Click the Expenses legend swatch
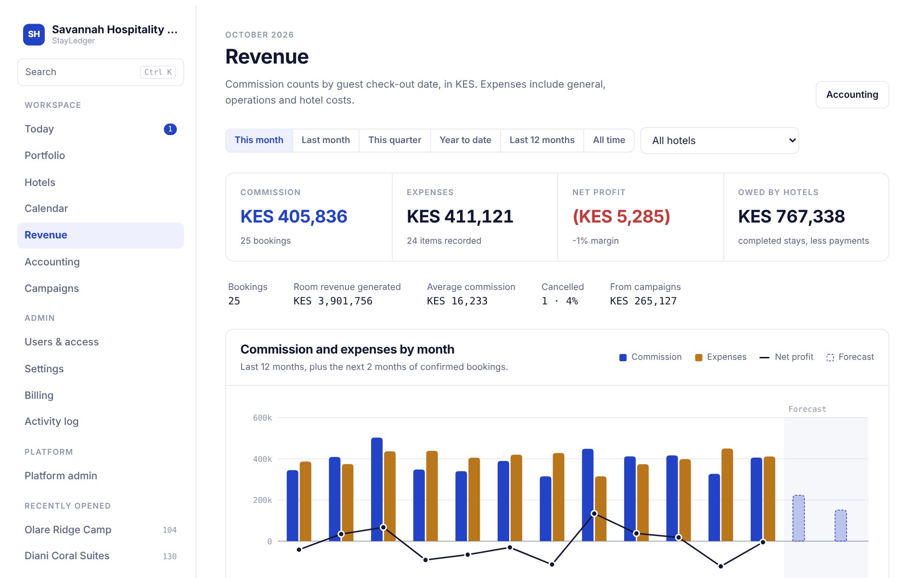The width and height of the screenshot is (924, 578). click(699, 357)
